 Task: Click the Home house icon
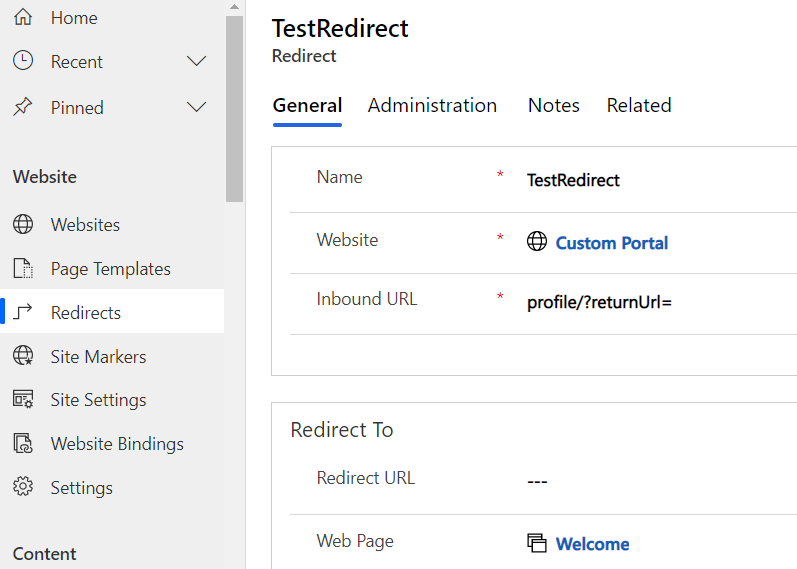[x=23, y=17]
